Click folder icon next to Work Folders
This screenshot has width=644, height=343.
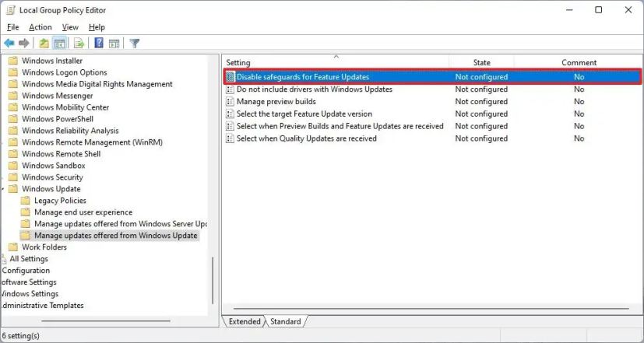point(13,247)
